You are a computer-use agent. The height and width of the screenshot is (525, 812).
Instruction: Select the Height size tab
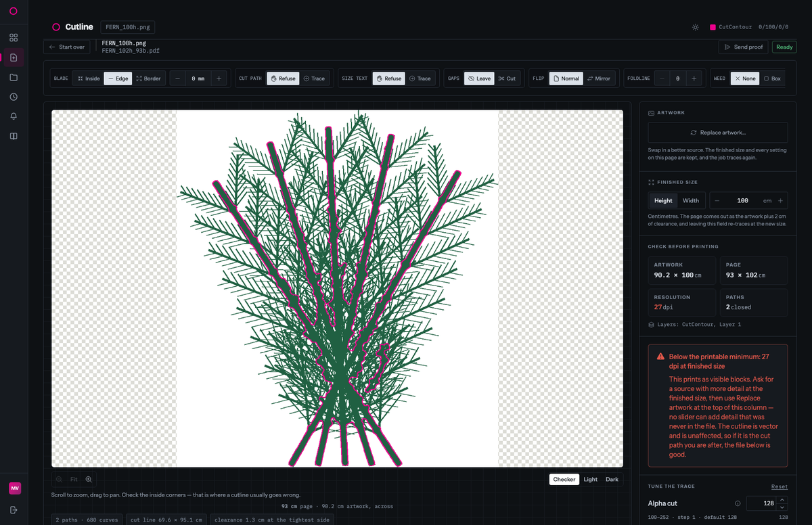[x=663, y=201]
